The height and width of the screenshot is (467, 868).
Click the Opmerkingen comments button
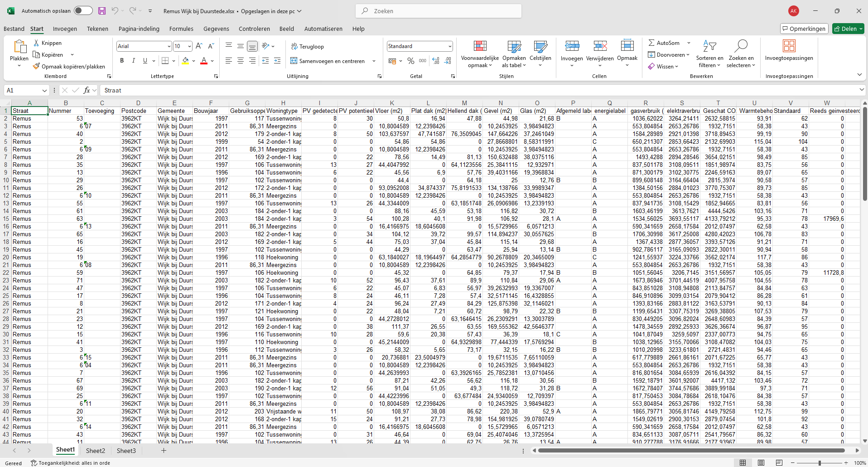(804, 29)
